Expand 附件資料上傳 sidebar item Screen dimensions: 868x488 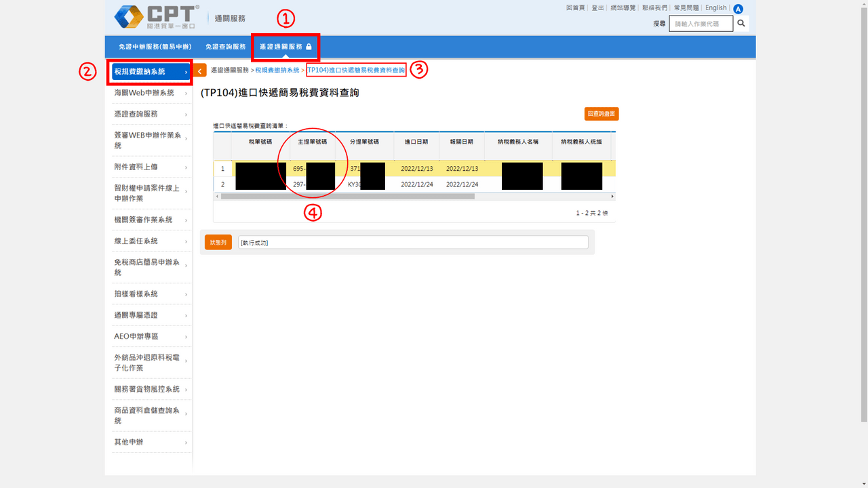[151, 167]
